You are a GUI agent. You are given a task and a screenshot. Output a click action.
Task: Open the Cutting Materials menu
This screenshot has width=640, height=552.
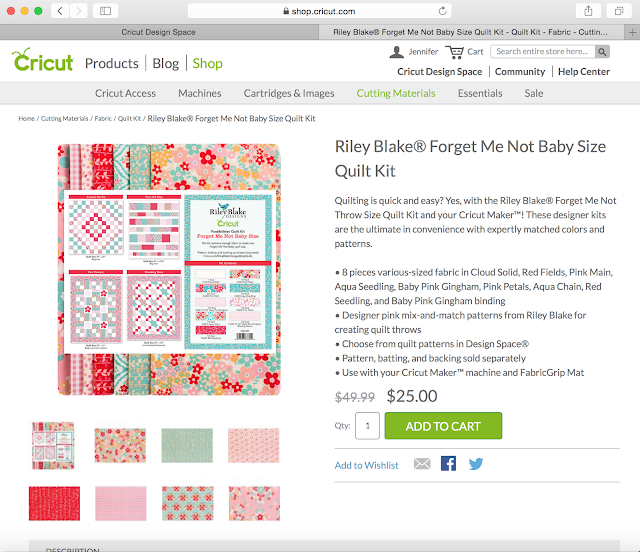(396, 93)
